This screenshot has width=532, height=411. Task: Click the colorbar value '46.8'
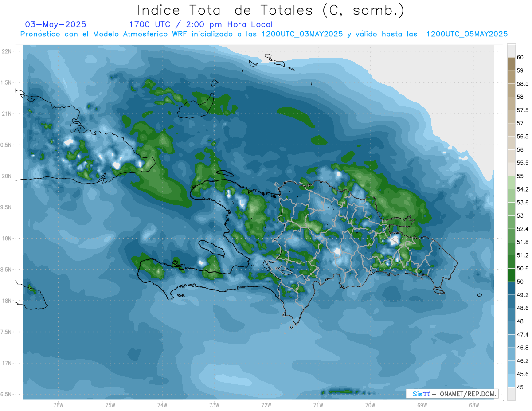point(522,348)
